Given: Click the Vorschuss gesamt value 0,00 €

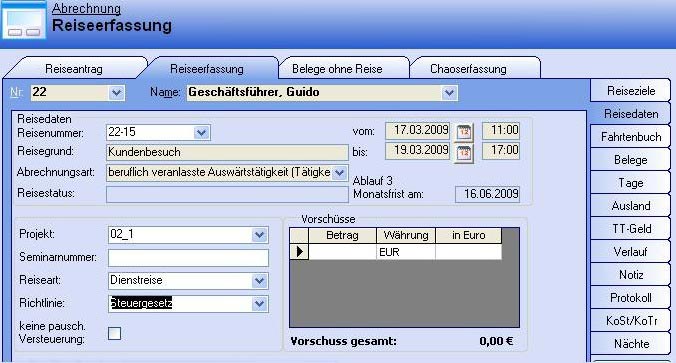Looking at the screenshot, I should click(x=496, y=341).
